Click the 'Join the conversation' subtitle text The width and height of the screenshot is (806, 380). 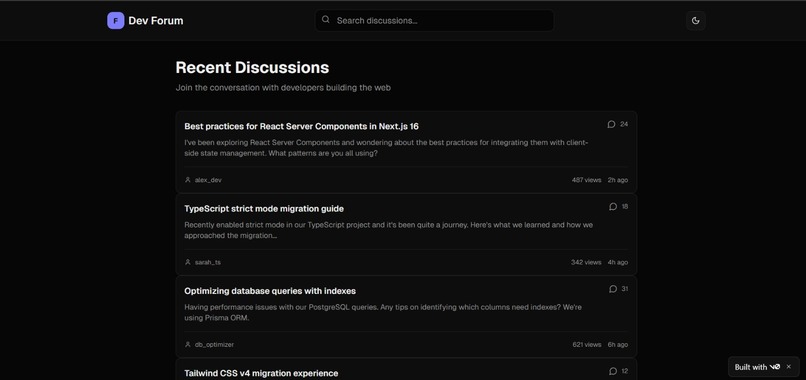(x=283, y=87)
